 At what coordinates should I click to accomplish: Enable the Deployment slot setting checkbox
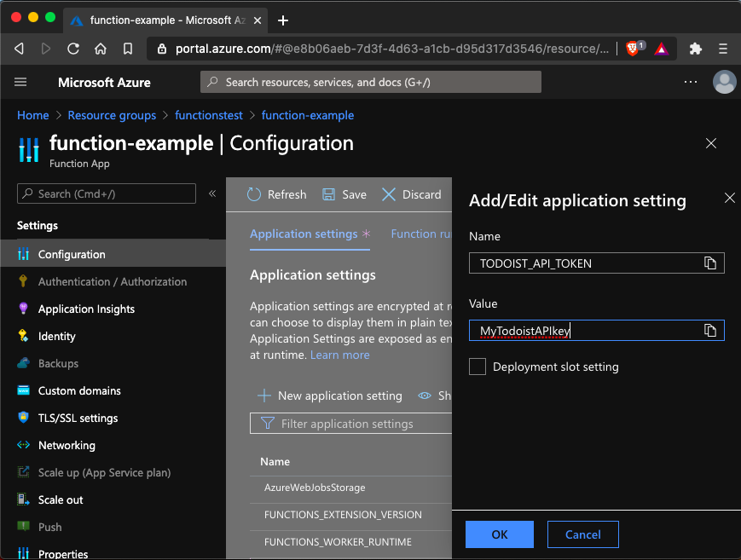pos(478,367)
